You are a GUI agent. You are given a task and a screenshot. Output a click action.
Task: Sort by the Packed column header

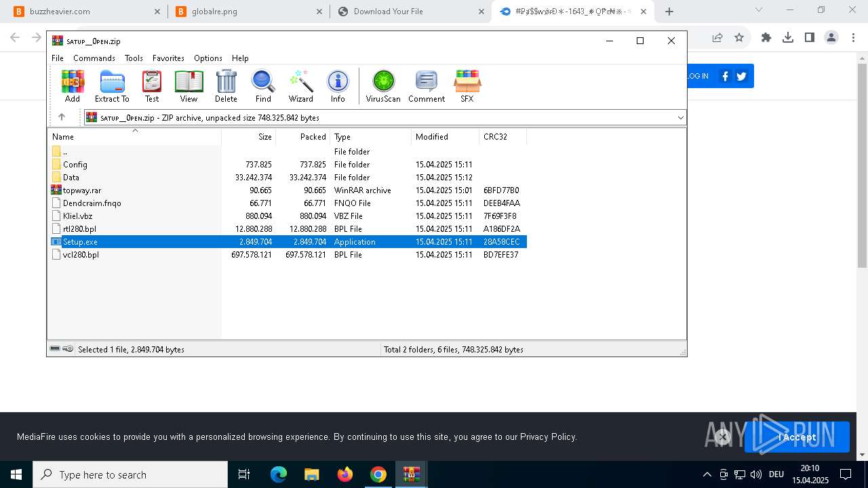pyautogui.click(x=303, y=137)
